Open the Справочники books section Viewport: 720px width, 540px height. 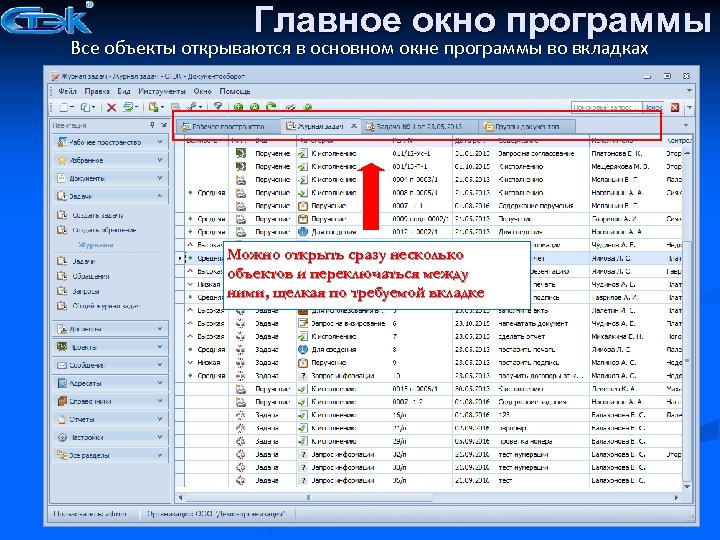click(110, 401)
